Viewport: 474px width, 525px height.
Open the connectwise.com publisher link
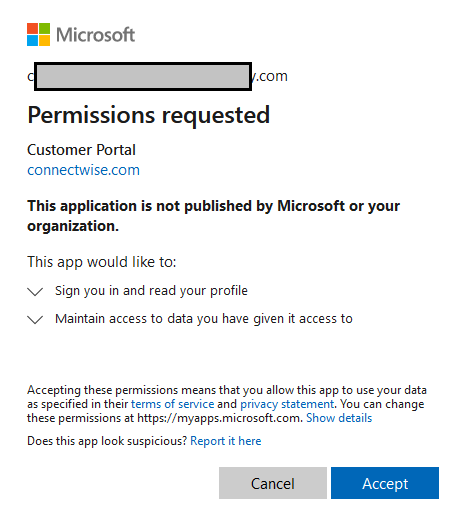(x=83, y=170)
